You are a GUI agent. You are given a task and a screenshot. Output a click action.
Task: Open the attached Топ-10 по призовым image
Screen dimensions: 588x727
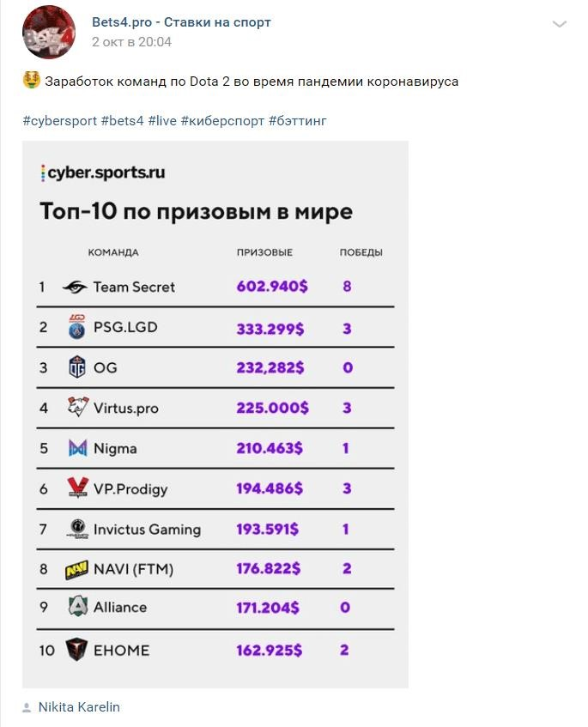(x=215, y=414)
